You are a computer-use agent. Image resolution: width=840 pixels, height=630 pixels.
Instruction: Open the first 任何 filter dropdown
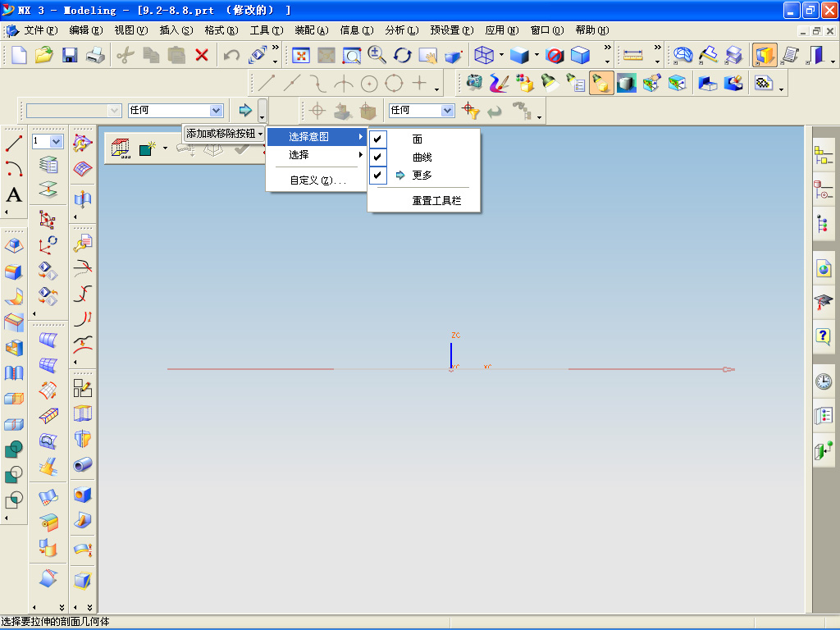tap(216, 111)
